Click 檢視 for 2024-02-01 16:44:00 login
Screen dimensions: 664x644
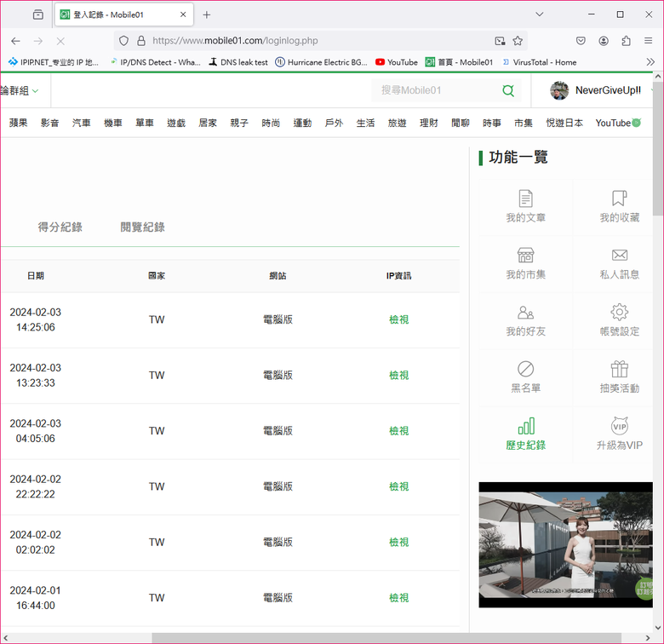(x=399, y=598)
